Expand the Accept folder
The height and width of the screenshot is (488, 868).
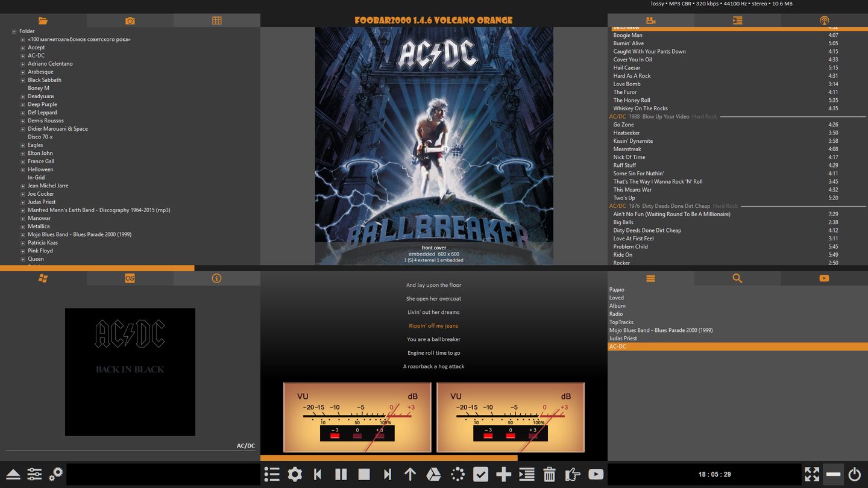coord(23,48)
